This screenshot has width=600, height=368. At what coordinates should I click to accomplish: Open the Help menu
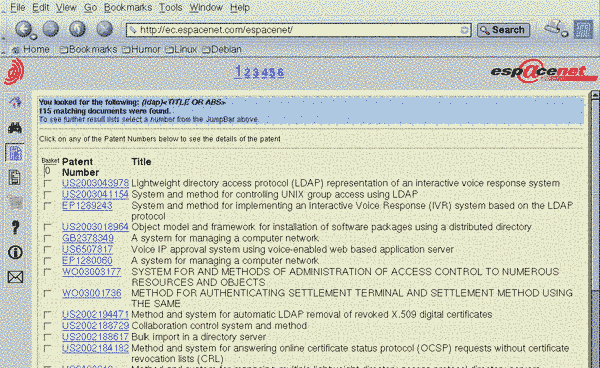click(x=240, y=7)
